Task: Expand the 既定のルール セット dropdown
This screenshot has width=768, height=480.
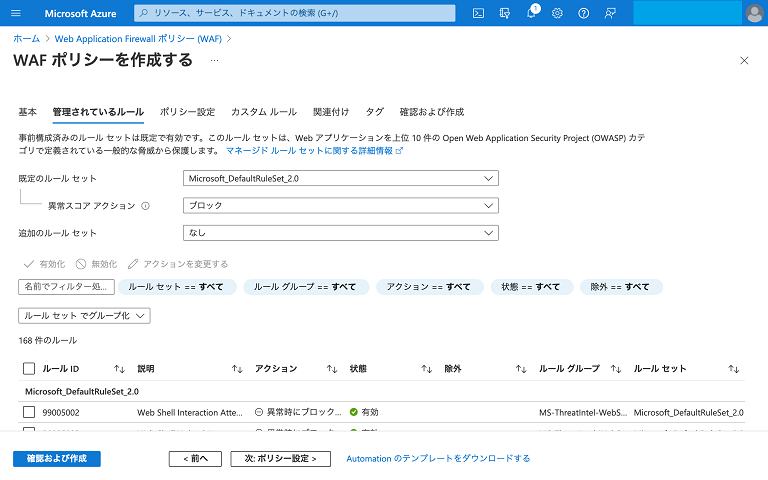Action: point(340,179)
